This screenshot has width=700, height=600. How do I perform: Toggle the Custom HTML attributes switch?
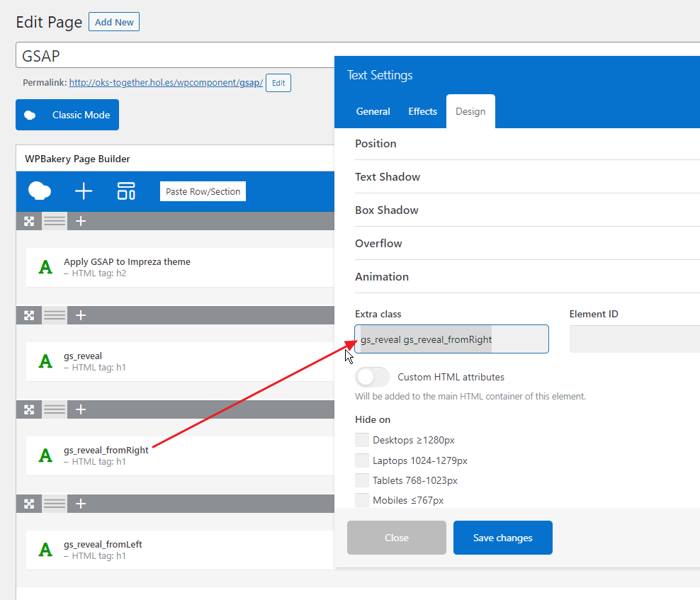point(373,378)
